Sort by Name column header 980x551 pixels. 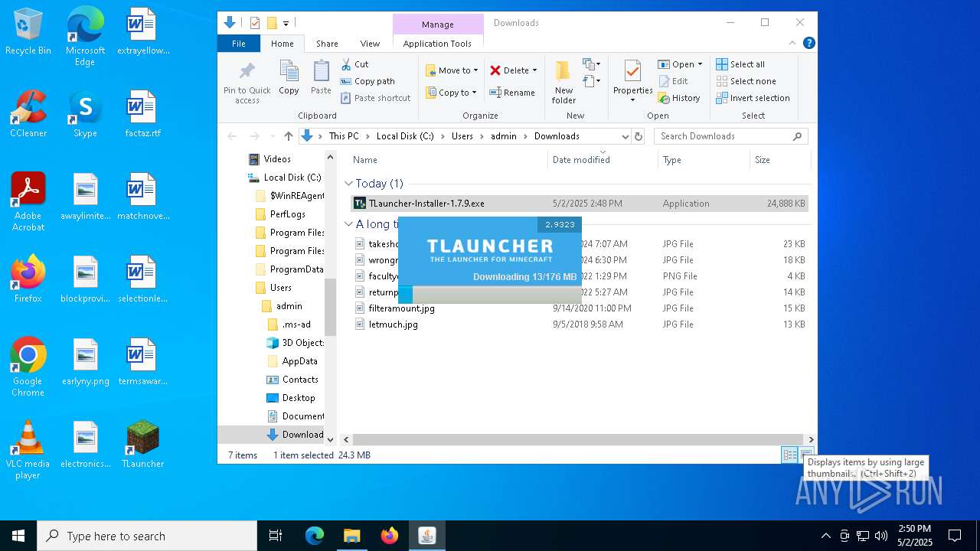pos(448,160)
